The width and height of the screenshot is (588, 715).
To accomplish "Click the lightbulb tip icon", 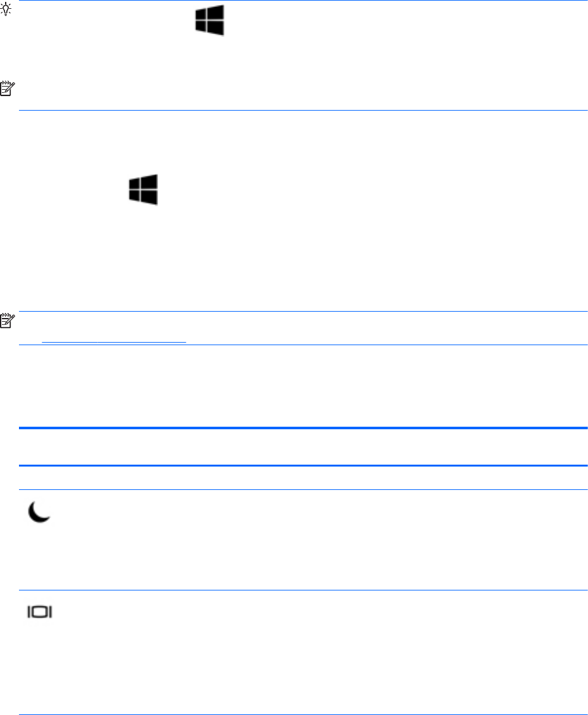I will click(x=6, y=9).
